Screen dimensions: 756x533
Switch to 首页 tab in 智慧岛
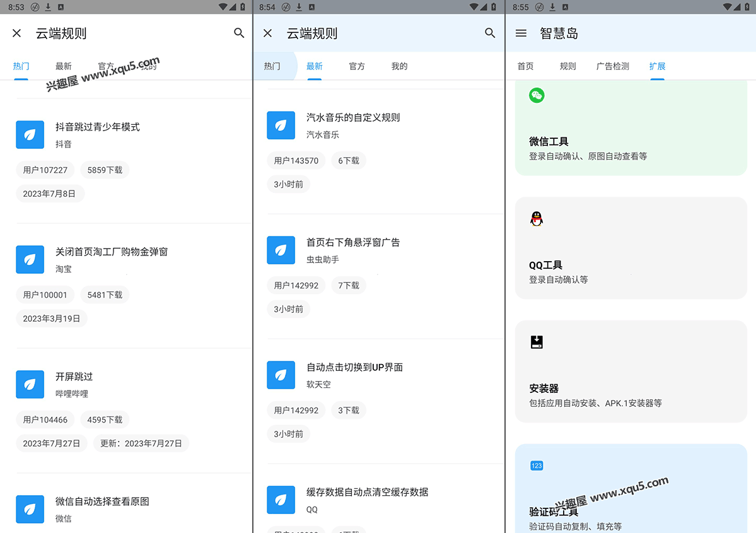pyautogui.click(x=525, y=66)
